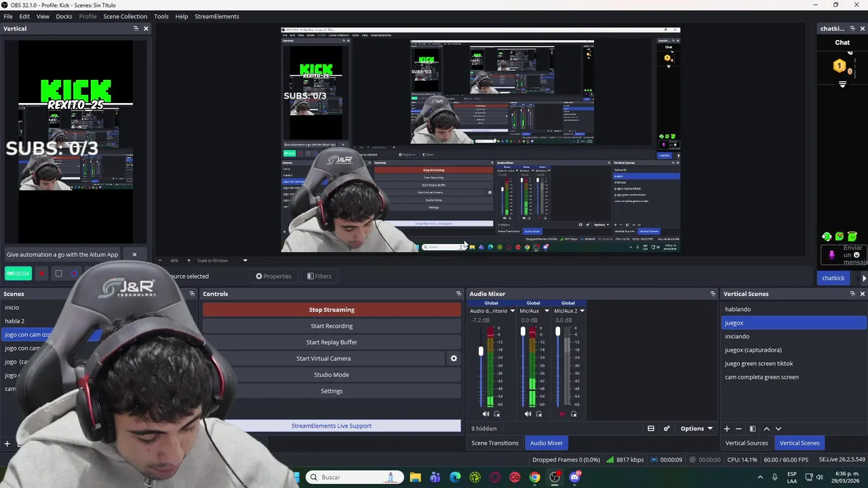Open the File menu
This screenshot has width=868, height=488.
click(8, 16)
